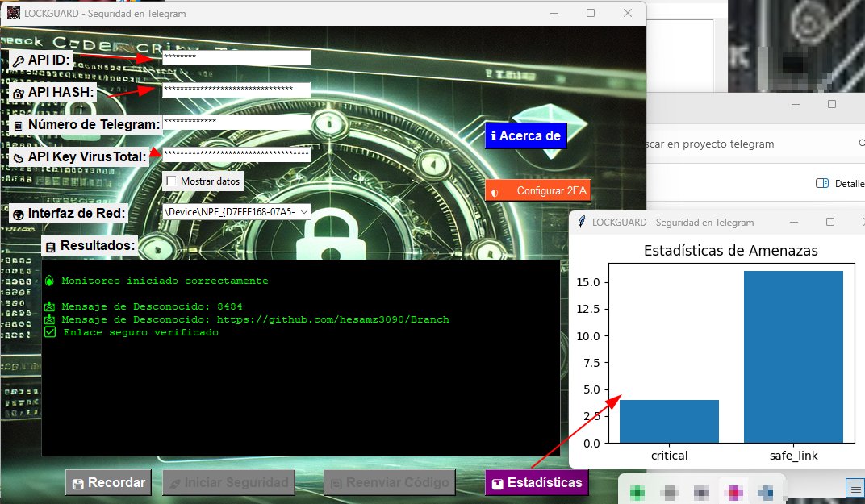Image resolution: width=865 pixels, height=504 pixels.
Task: Click the github.com/hesamz3090 link in results
Action: coord(332,319)
